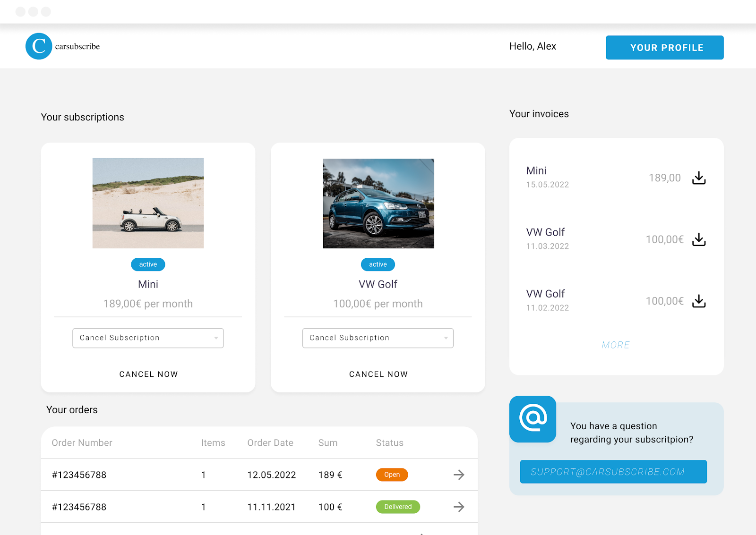Screen dimensions: 756x535
Task: Click the 189,00 invoice amount
Action: click(665, 178)
